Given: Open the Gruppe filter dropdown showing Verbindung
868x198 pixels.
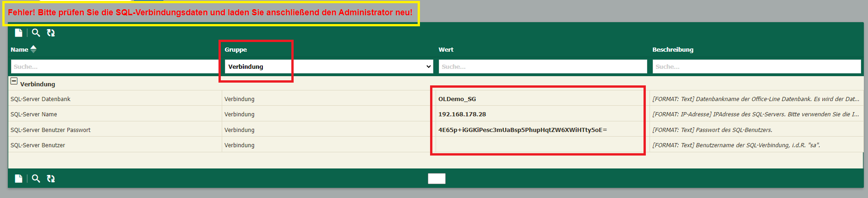Looking at the screenshot, I should pos(329,66).
